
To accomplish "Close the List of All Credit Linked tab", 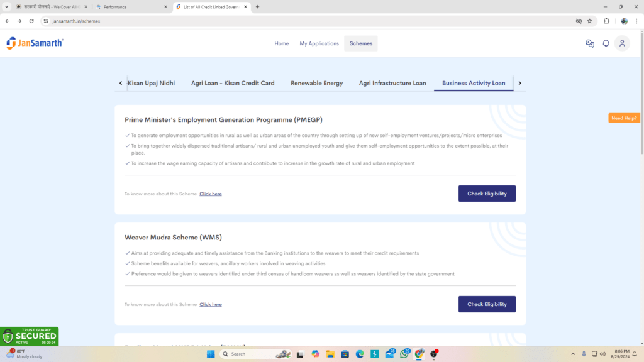I will point(246,7).
